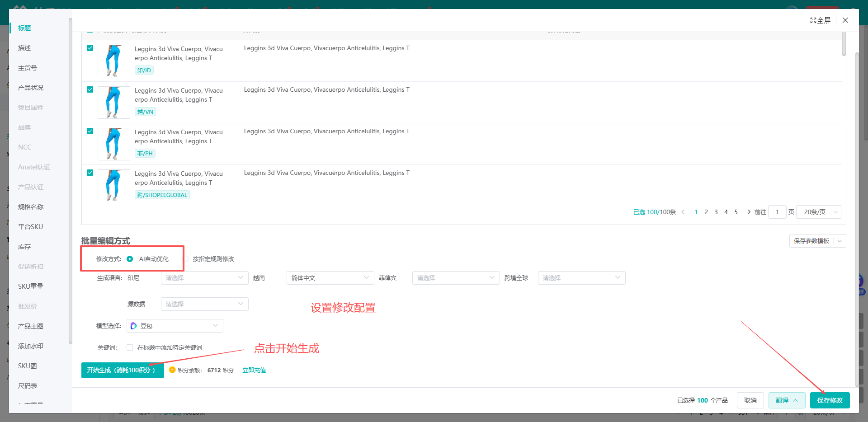This screenshot has height=422, width=868.
Task: Click the product table vertical scrollbar
Action: [844, 44]
